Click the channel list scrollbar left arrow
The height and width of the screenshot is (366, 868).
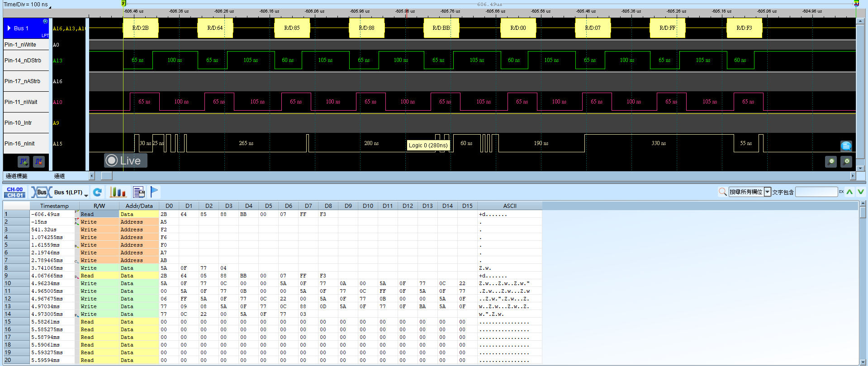(x=92, y=176)
